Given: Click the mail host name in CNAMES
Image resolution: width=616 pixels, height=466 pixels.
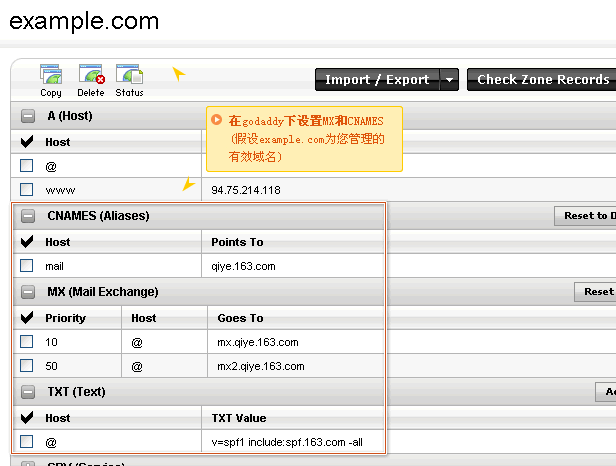Looking at the screenshot, I should pos(54,266).
